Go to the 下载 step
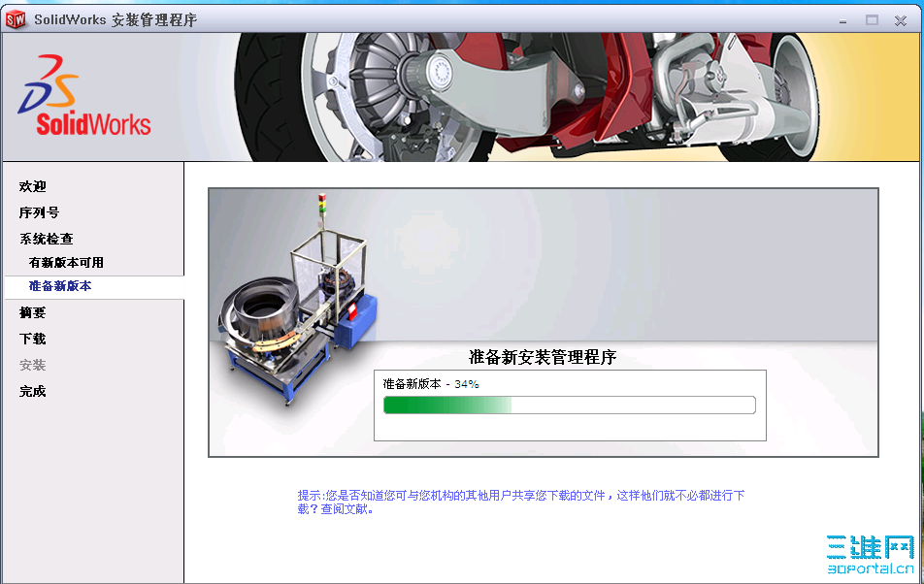 tap(32, 340)
